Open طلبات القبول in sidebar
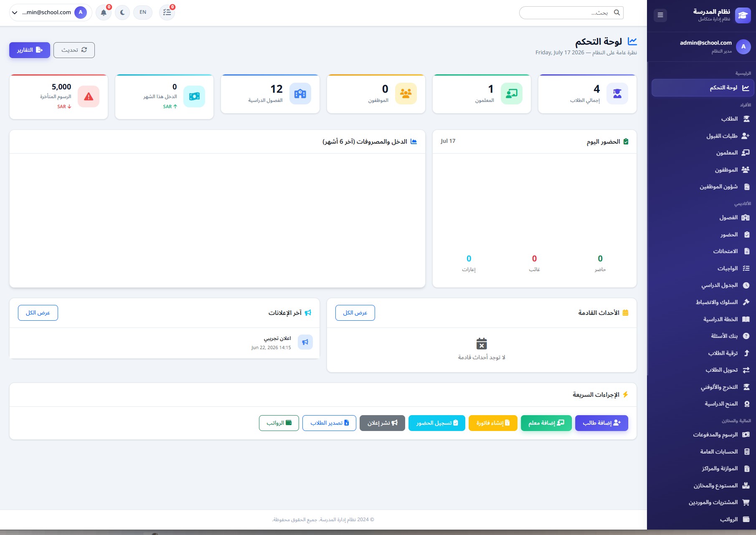 (x=703, y=136)
